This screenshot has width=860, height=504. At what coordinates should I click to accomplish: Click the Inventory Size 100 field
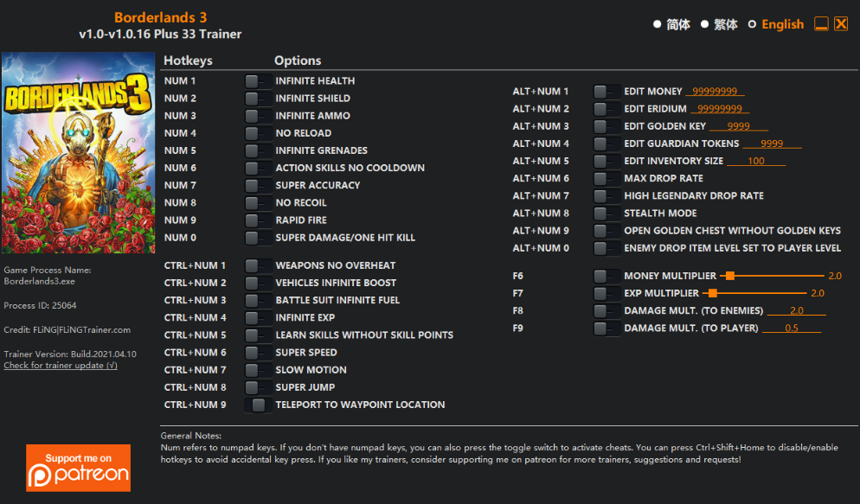[x=756, y=161]
